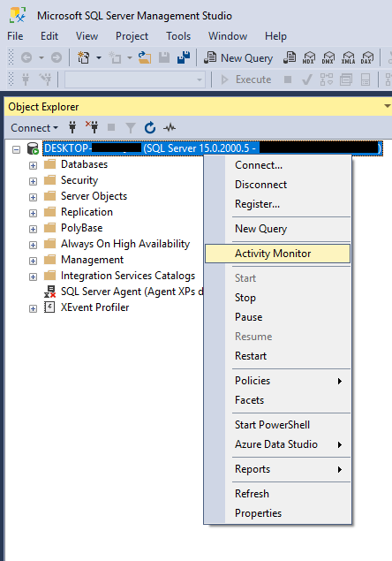392x561 pixels.
Task: Click the SSMS application logo icon
Action: (18, 15)
